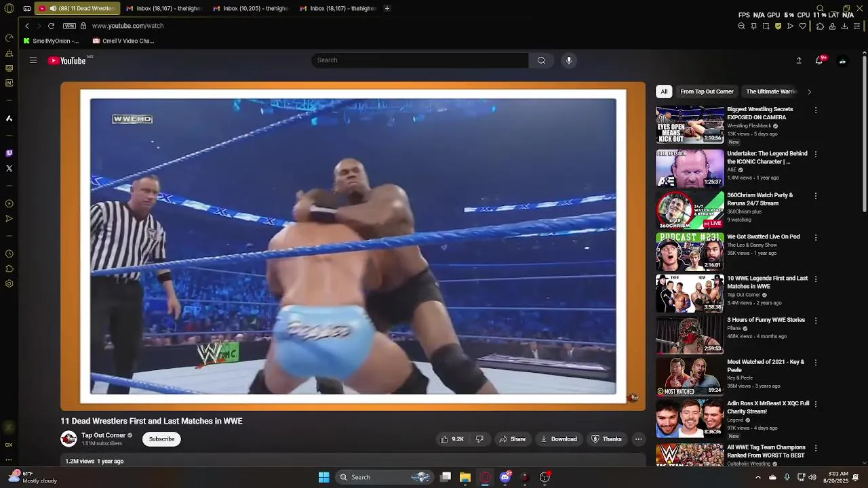Open options for Key & Peele video

tap(816, 363)
